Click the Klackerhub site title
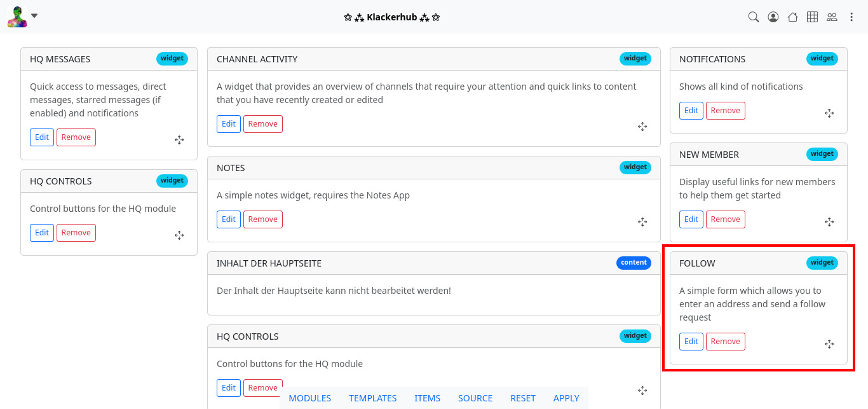This screenshot has width=868, height=409. pos(392,17)
